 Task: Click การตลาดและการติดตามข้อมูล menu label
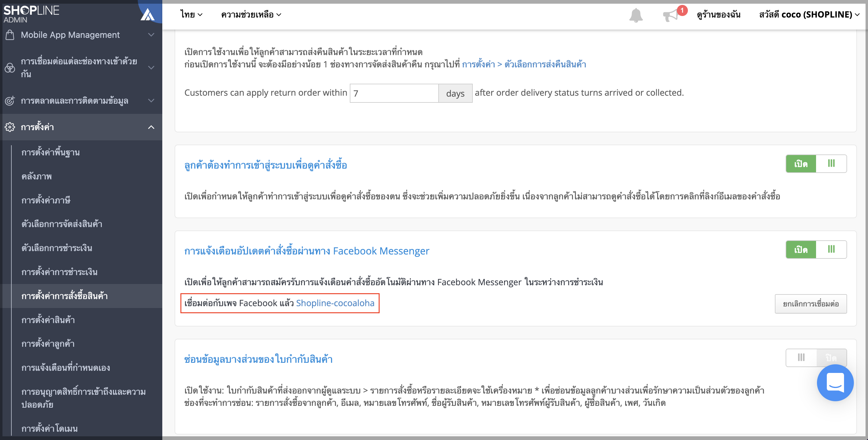[x=74, y=101]
